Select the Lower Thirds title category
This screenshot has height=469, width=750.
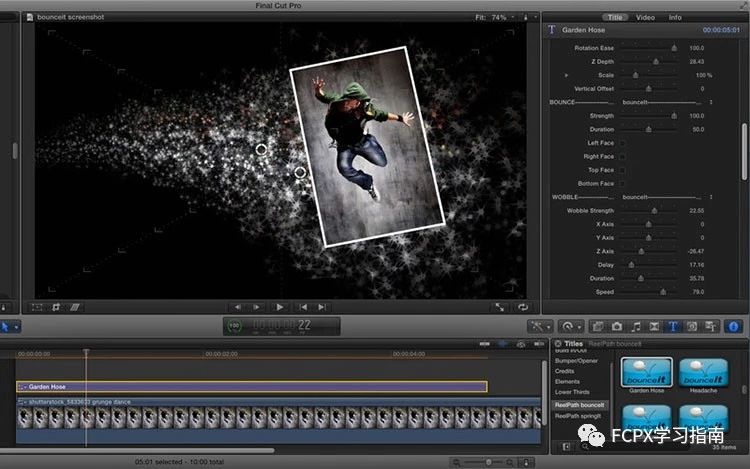click(x=572, y=392)
